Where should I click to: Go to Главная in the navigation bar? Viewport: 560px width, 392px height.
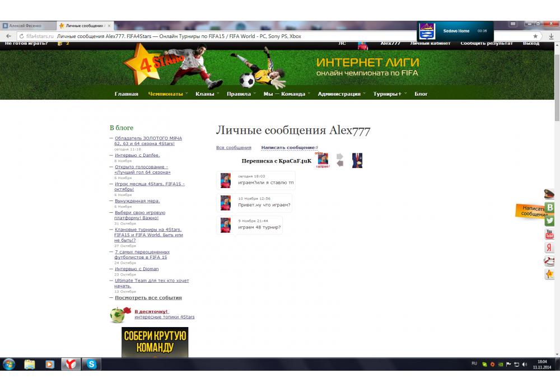(126, 94)
